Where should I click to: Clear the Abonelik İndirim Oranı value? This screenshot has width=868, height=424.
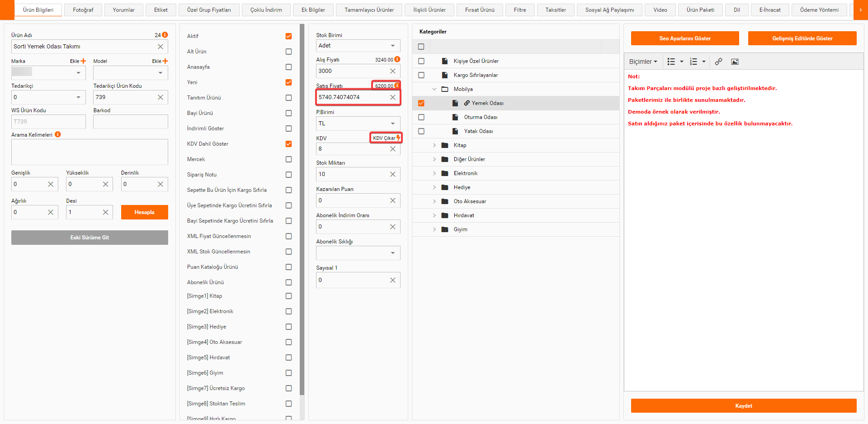click(x=393, y=227)
